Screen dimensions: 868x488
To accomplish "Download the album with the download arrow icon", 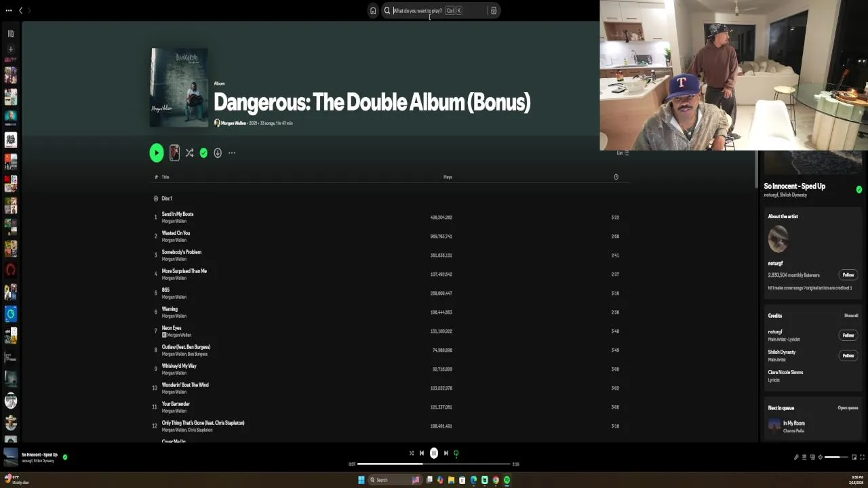I will pos(218,153).
